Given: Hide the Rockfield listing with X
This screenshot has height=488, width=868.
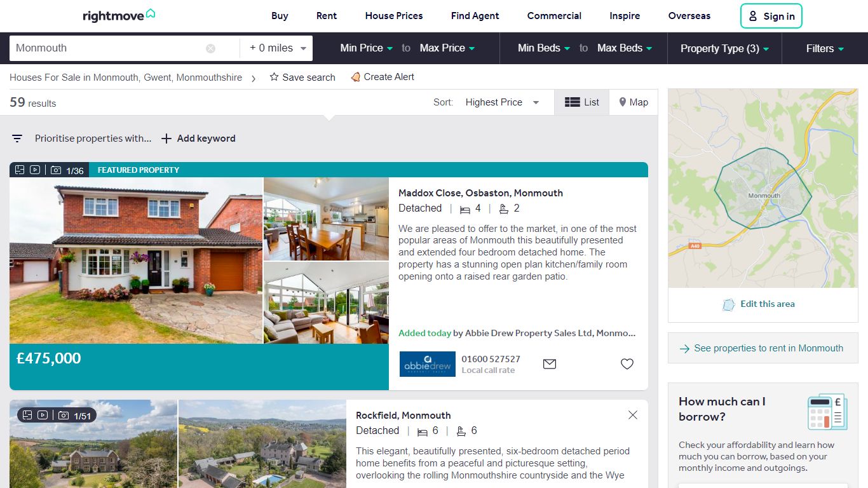Looking at the screenshot, I should coord(633,415).
